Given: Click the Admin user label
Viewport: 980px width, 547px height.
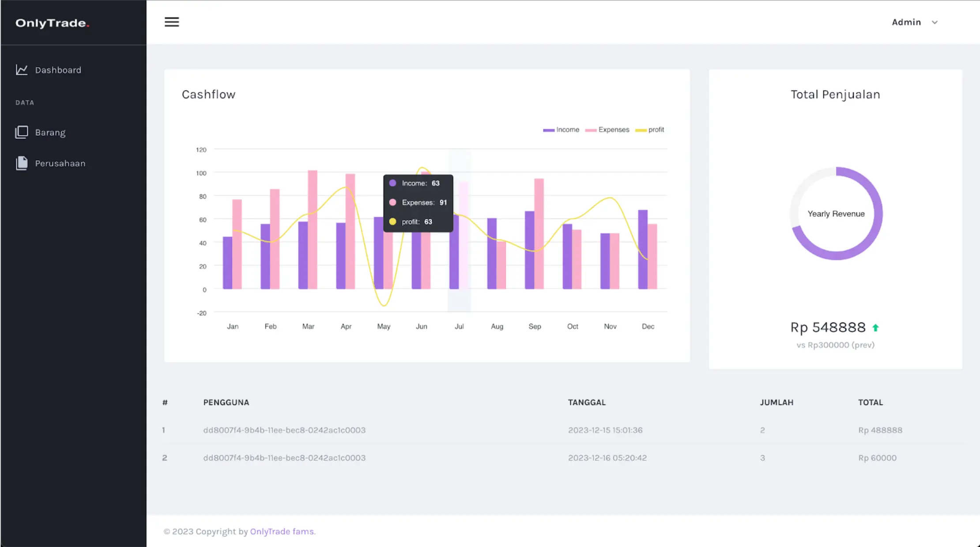Looking at the screenshot, I should (906, 22).
